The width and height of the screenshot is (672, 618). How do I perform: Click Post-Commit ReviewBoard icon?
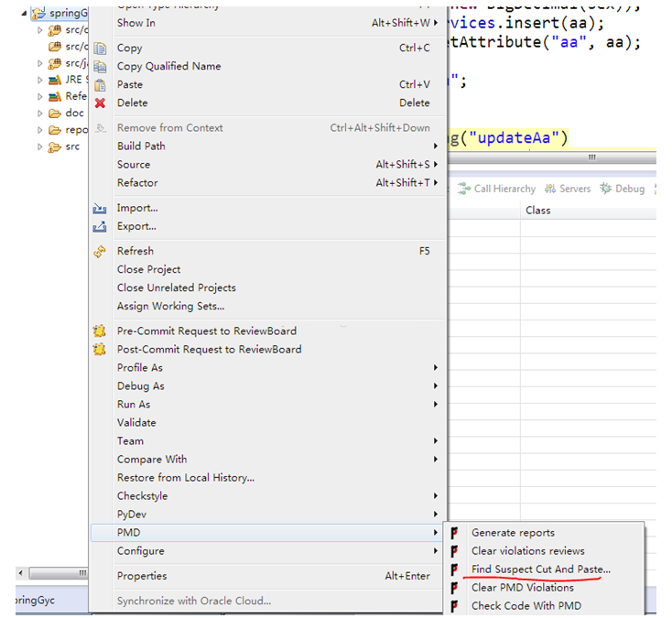coord(100,350)
